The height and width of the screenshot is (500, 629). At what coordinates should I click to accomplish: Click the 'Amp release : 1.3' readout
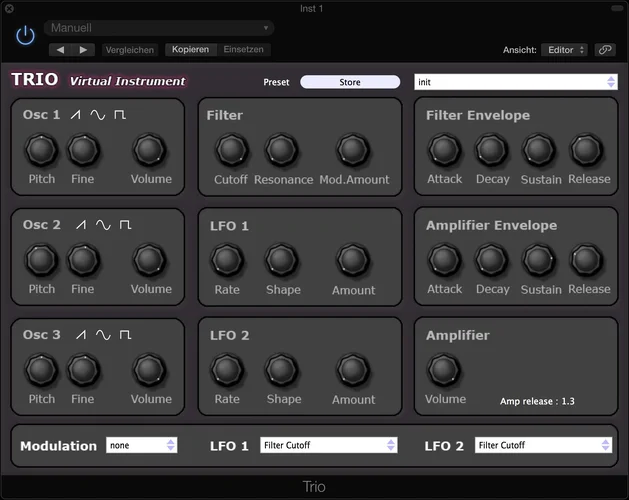tap(537, 401)
